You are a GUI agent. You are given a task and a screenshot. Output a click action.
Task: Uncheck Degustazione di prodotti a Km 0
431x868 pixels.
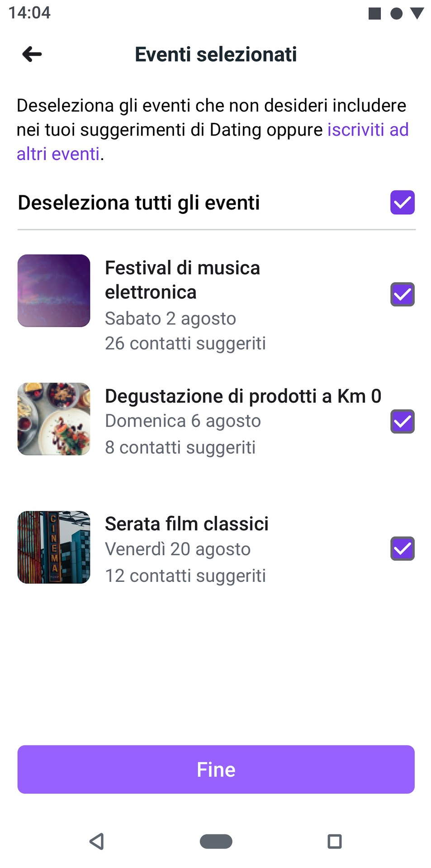click(x=402, y=421)
